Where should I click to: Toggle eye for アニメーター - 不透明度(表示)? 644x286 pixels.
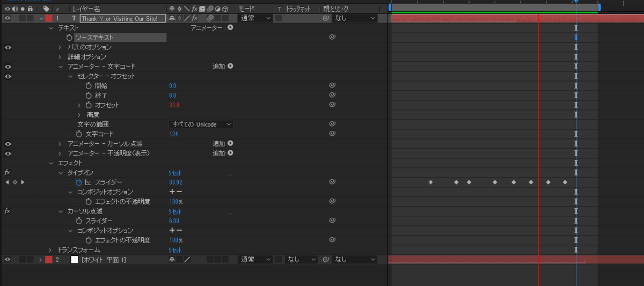[8, 153]
